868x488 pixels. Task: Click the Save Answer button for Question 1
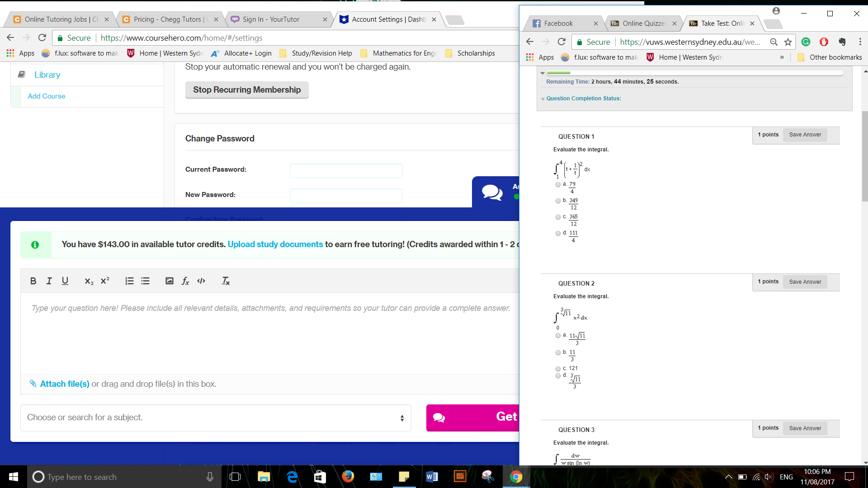pos(805,134)
